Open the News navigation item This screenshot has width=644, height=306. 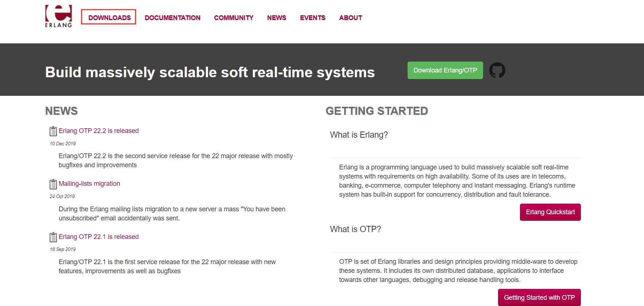[x=277, y=18]
